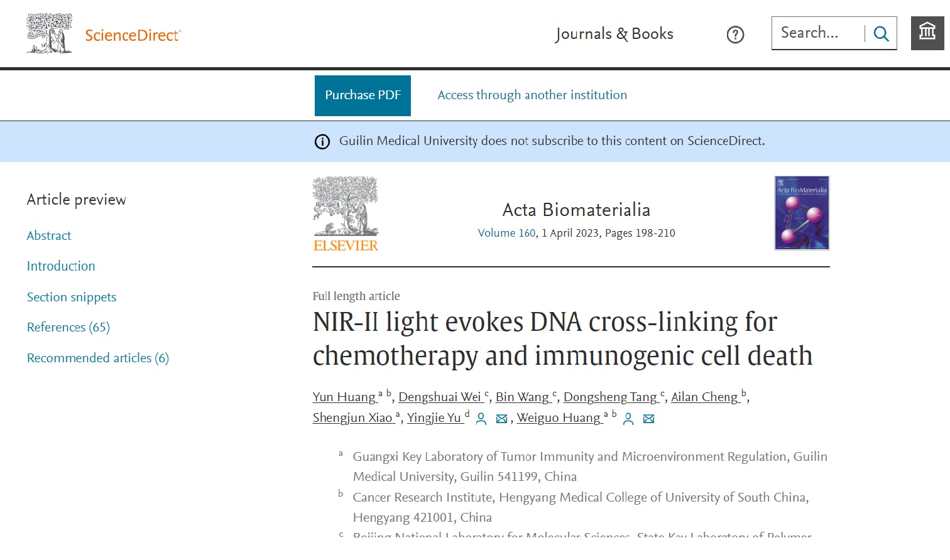The width and height of the screenshot is (950, 560).
Task: Click the Elsevier tree logo
Action: 346,214
